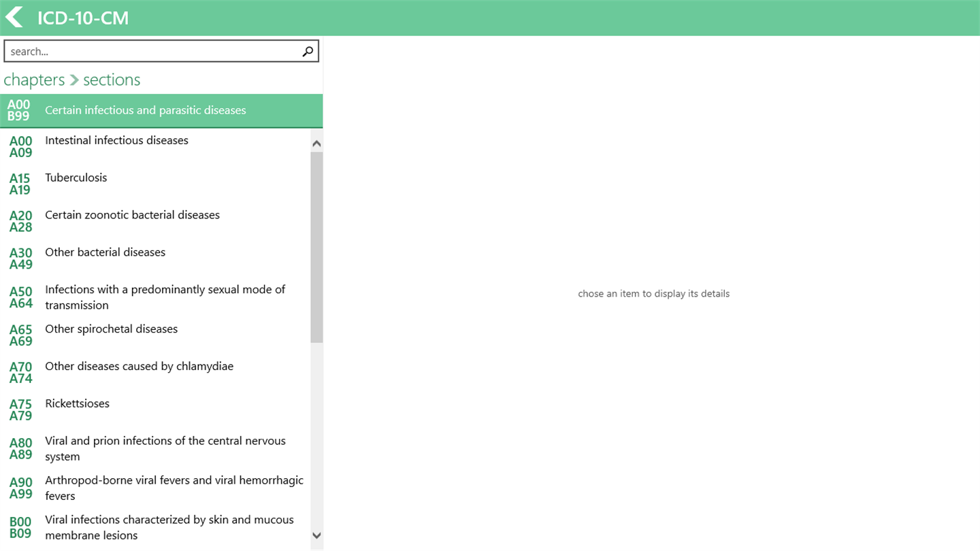Open the Tuberculosis section
The image size is (980, 551).
(x=155, y=184)
